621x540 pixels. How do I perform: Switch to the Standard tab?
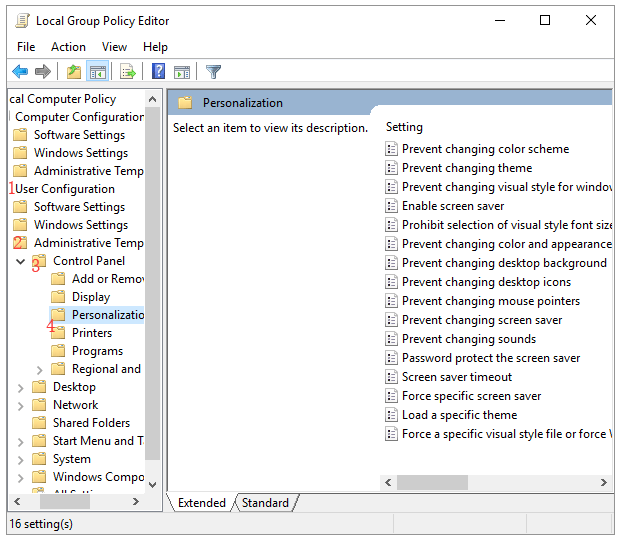tap(265, 503)
